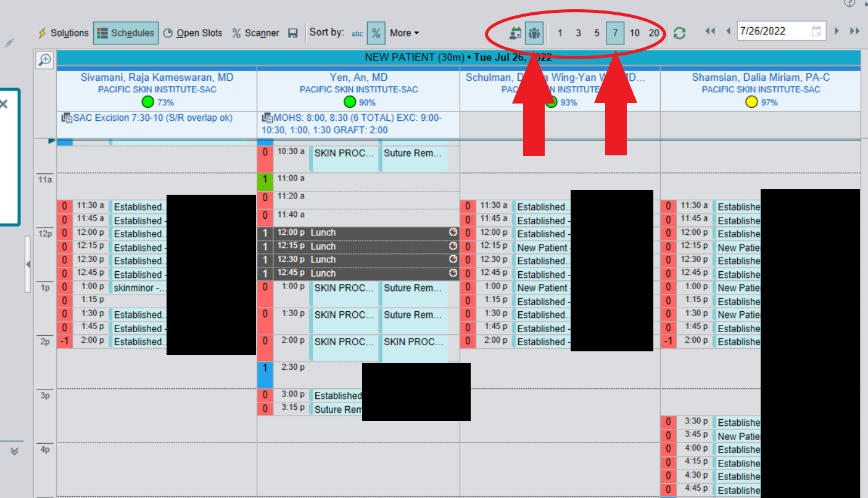Click the save schedule disk icon
This screenshot has width=868, height=498.
point(292,33)
